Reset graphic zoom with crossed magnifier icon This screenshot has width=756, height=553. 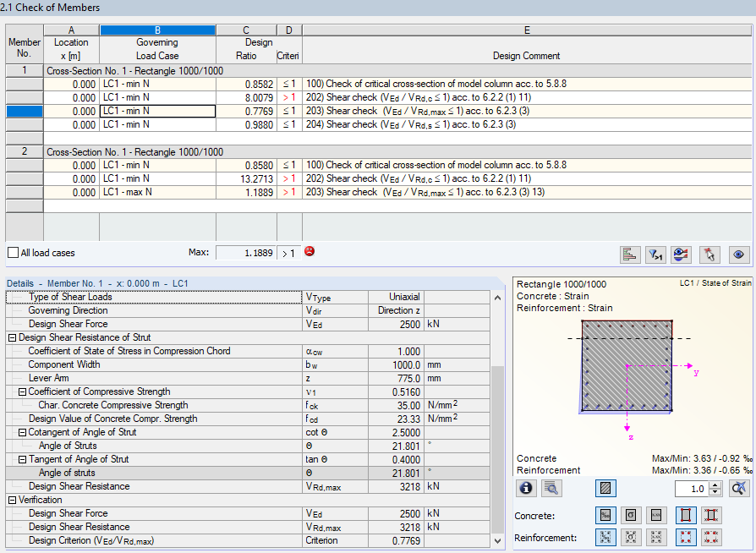coord(738,489)
